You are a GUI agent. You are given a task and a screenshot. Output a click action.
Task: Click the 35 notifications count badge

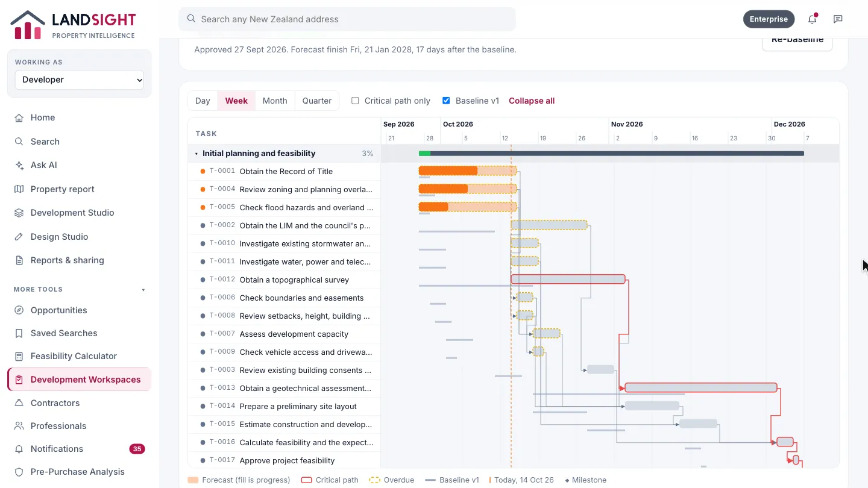[x=137, y=449]
